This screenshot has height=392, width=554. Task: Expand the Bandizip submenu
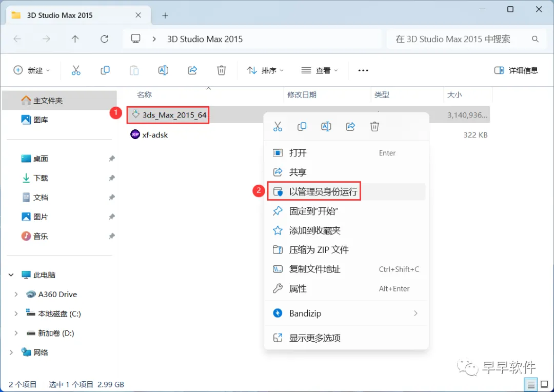415,313
